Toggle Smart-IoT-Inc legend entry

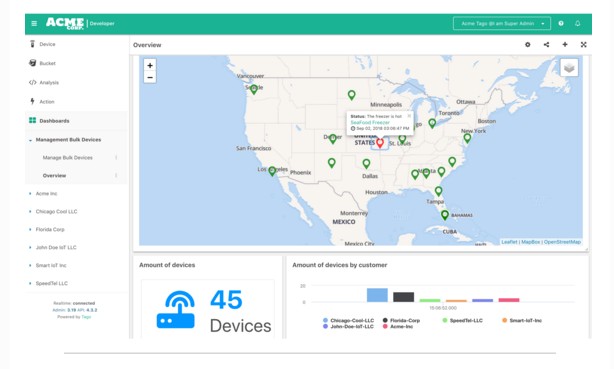click(522, 320)
